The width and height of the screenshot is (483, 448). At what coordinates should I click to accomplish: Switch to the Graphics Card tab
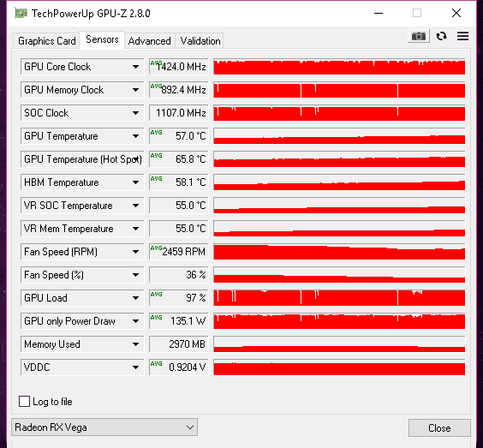(x=46, y=41)
